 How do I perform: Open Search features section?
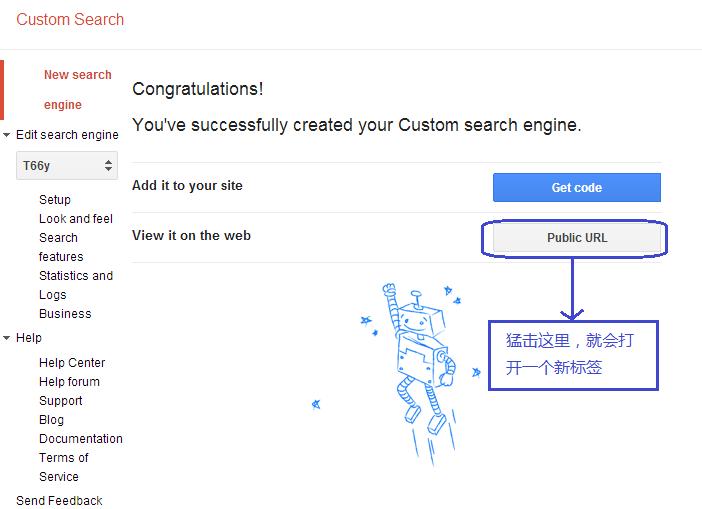point(60,247)
